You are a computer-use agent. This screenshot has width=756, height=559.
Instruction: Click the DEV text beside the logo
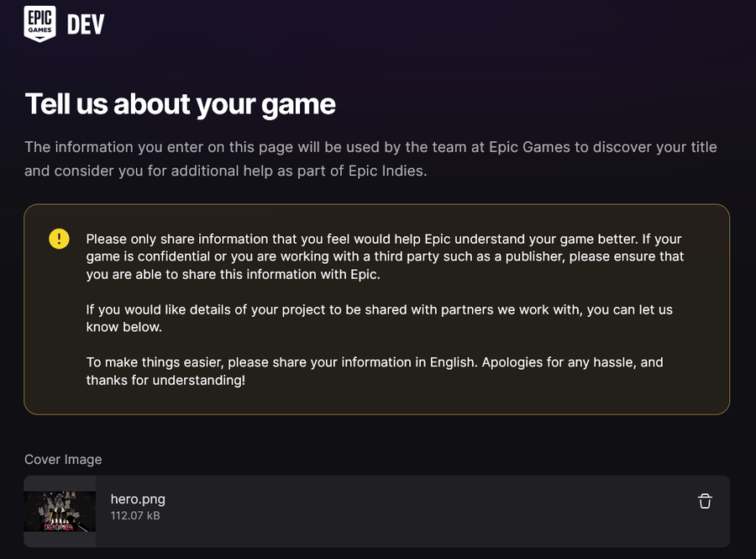click(x=86, y=24)
